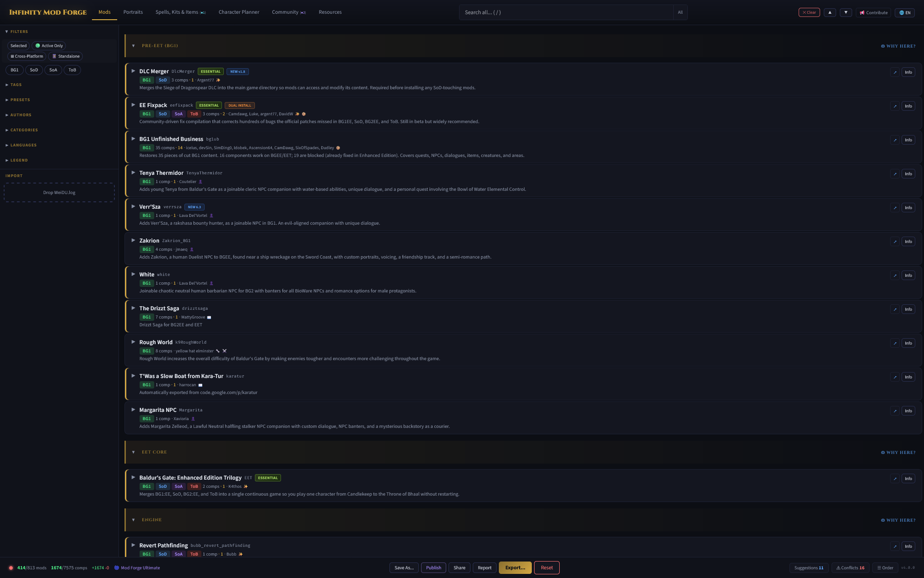Toggle the SoA game filter chip

coord(53,70)
